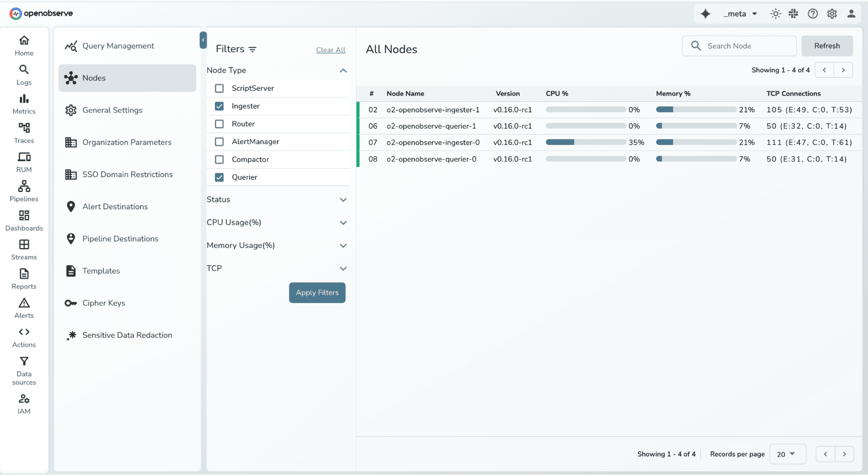Open the General Settings menu item
This screenshot has width=868, height=475.
pos(112,110)
